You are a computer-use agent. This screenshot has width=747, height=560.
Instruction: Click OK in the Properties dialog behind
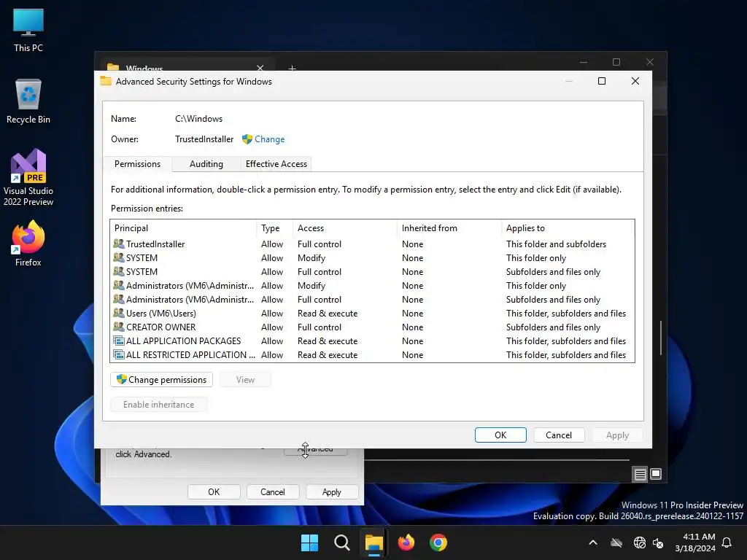(214, 492)
